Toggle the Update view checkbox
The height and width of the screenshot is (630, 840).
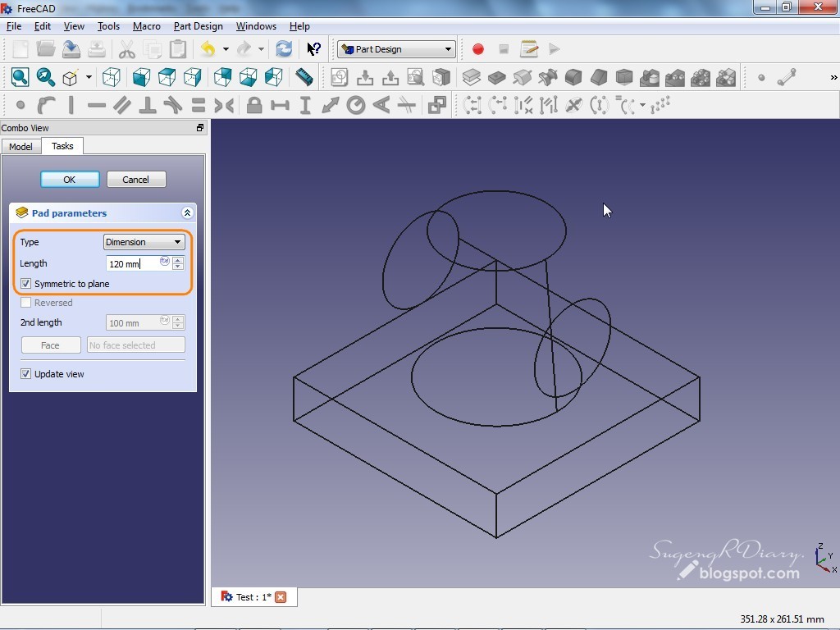pyautogui.click(x=27, y=374)
